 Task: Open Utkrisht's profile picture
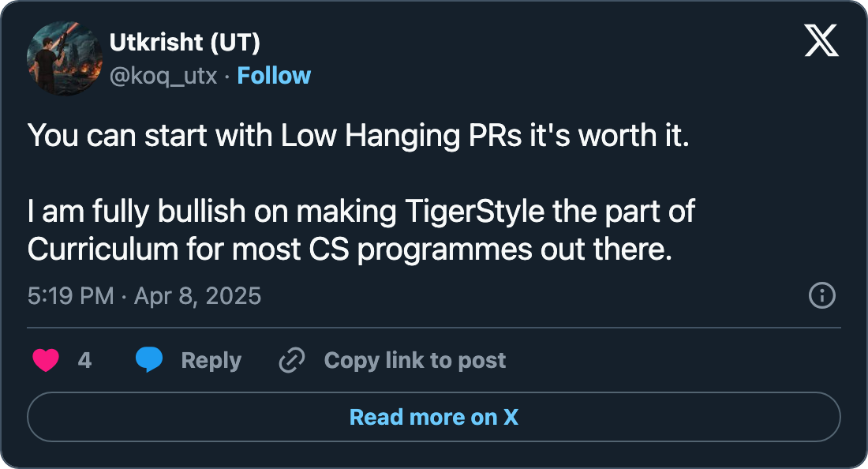pos(60,60)
